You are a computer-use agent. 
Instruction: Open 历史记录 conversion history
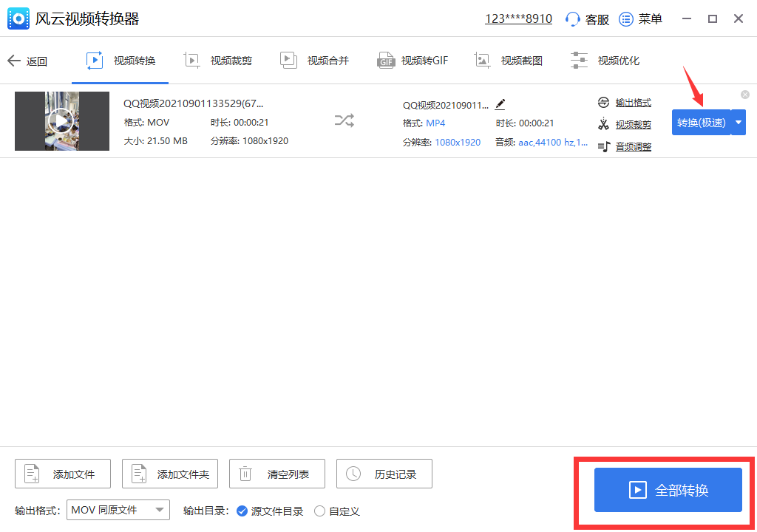[x=384, y=474]
